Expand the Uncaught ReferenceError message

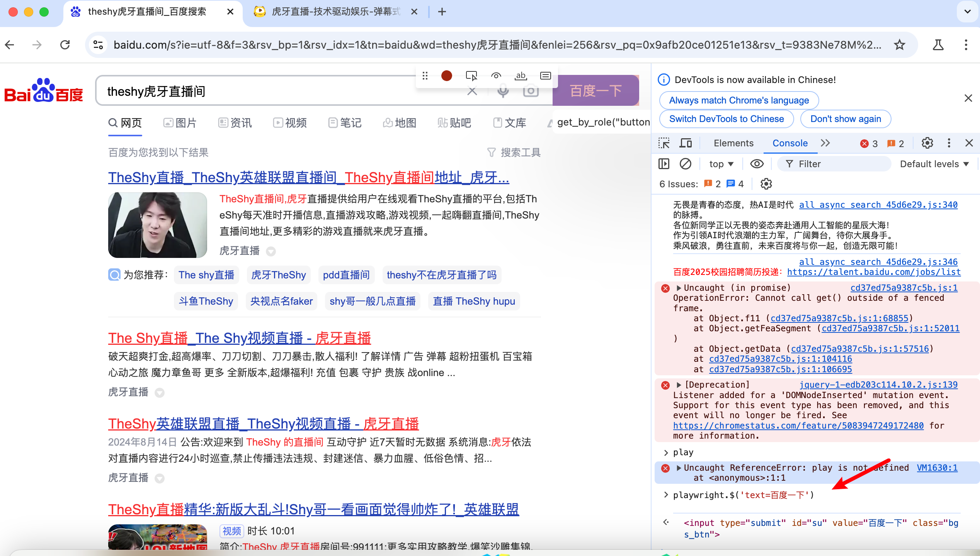(679, 468)
